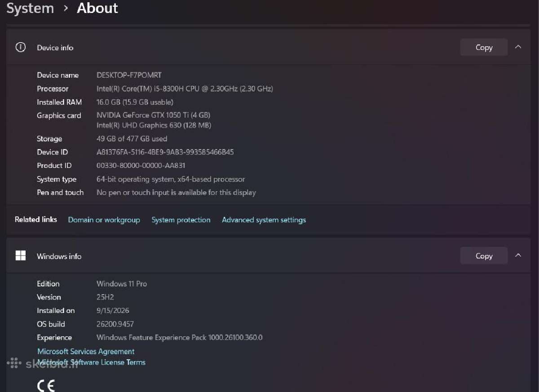539x392 pixels.
Task: Select the 16.0 GB installed RAM value
Action: point(135,102)
